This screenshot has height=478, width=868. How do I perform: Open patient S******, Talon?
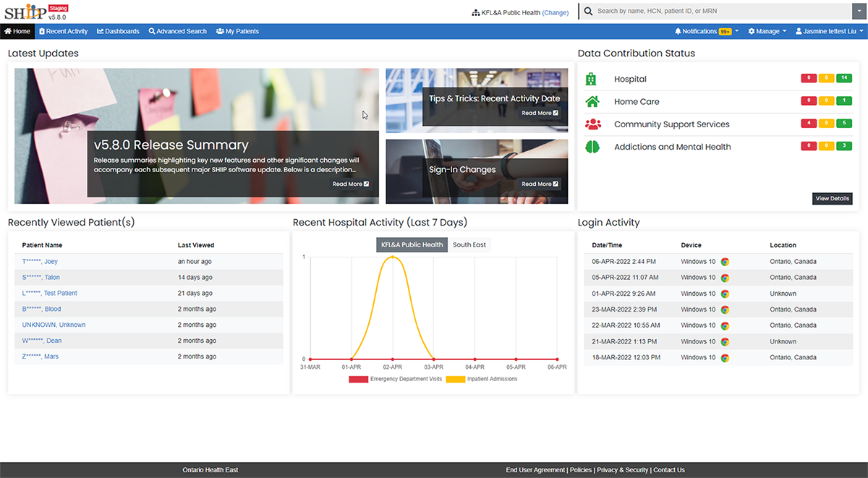pyautogui.click(x=41, y=278)
